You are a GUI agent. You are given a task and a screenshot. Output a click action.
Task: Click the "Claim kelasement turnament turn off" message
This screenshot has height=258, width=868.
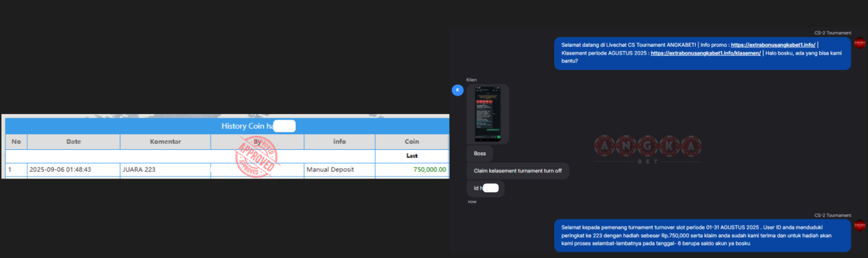pos(518,171)
